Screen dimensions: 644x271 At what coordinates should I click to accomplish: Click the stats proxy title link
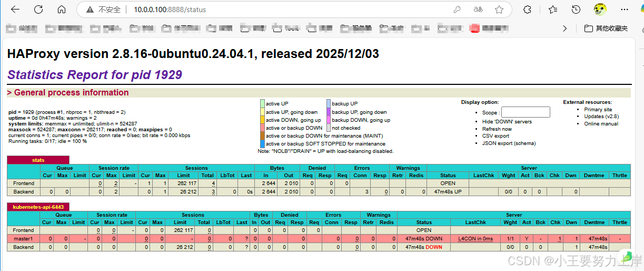pyautogui.click(x=38, y=160)
